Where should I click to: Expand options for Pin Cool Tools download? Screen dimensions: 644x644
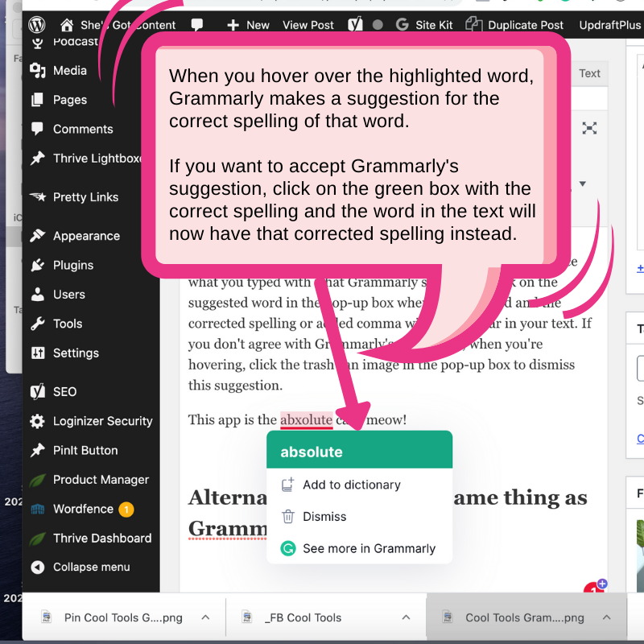point(205,617)
